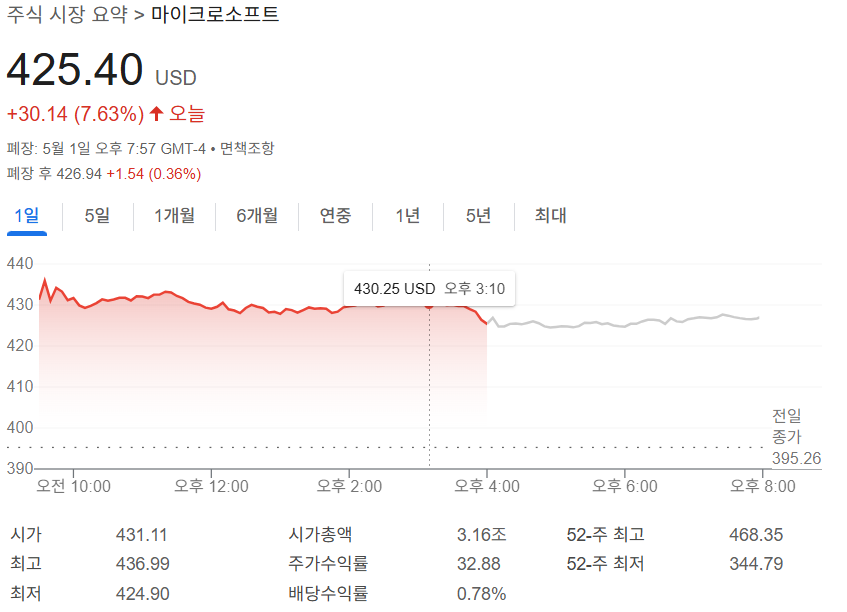View the 연중 (YTD) performance tab
Image resolution: width=847 pixels, height=612 pixels.
[335, 216]
